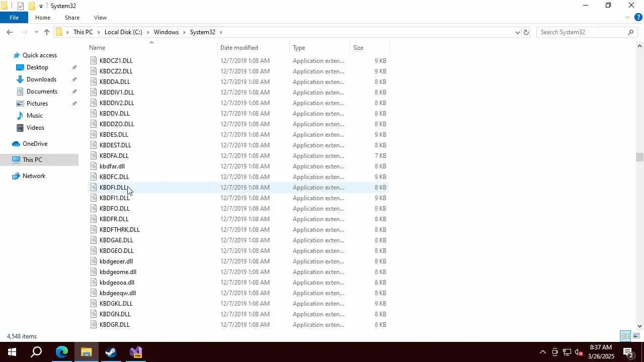
Task: Click System32 breadcrumb segment
Action: coord(202,32)
